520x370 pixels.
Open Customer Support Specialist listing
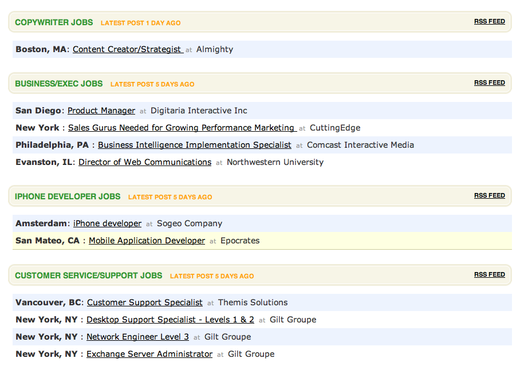pos(144,303)
